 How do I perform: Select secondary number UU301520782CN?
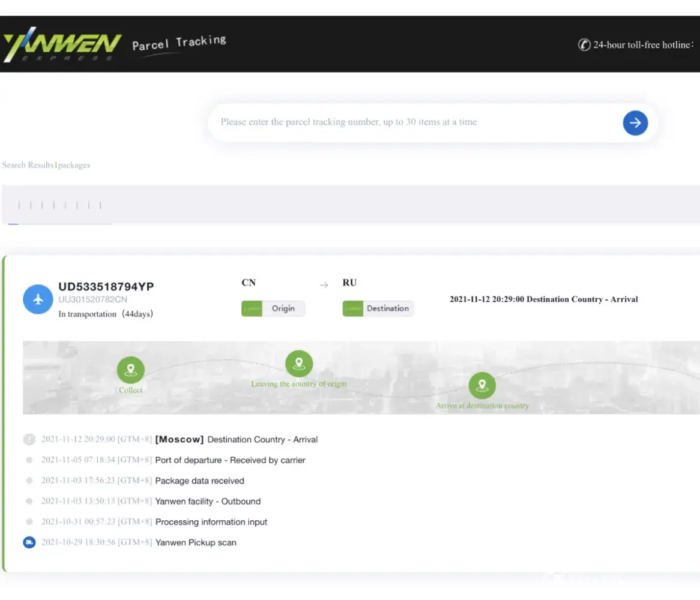pos(93,299)
